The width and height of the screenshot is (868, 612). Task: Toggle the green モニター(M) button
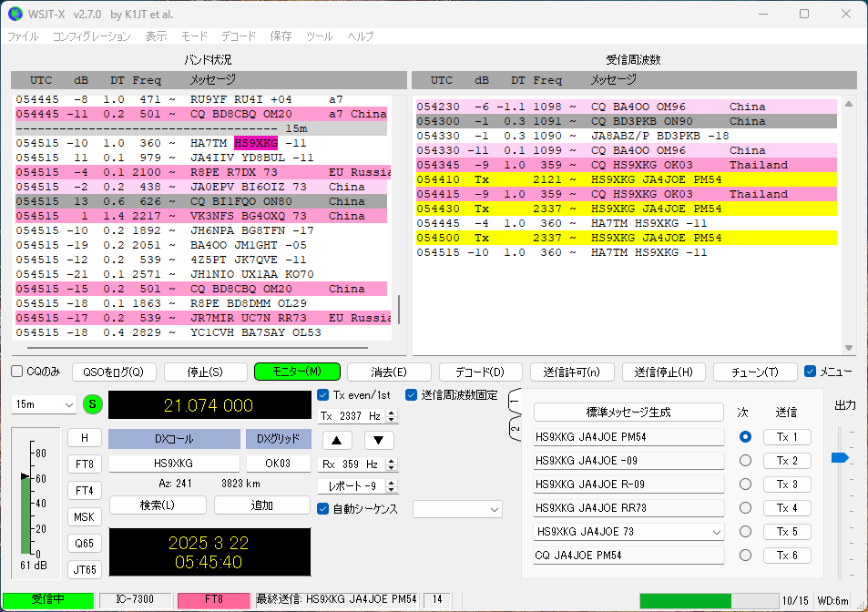297,372
